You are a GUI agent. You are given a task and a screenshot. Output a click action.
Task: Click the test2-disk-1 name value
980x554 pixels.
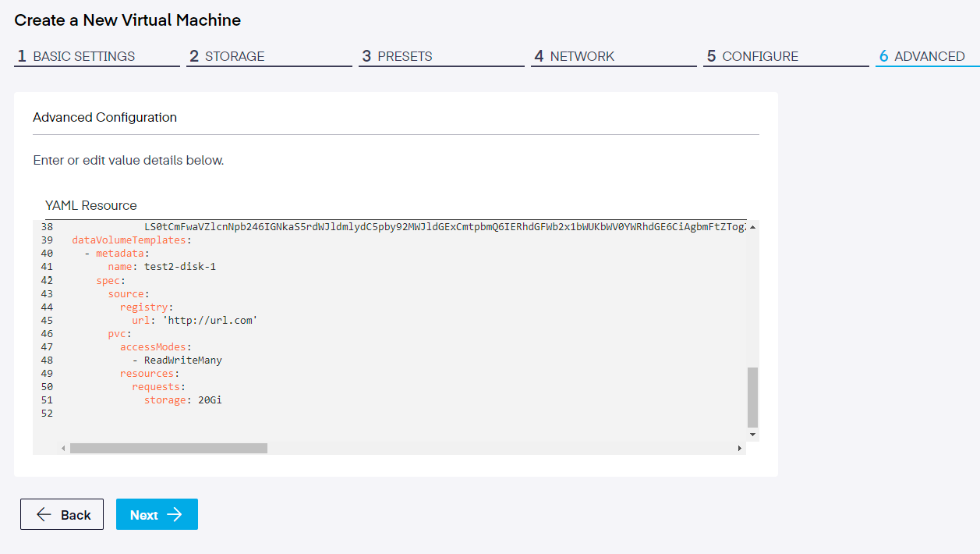[x=179, y=267]
